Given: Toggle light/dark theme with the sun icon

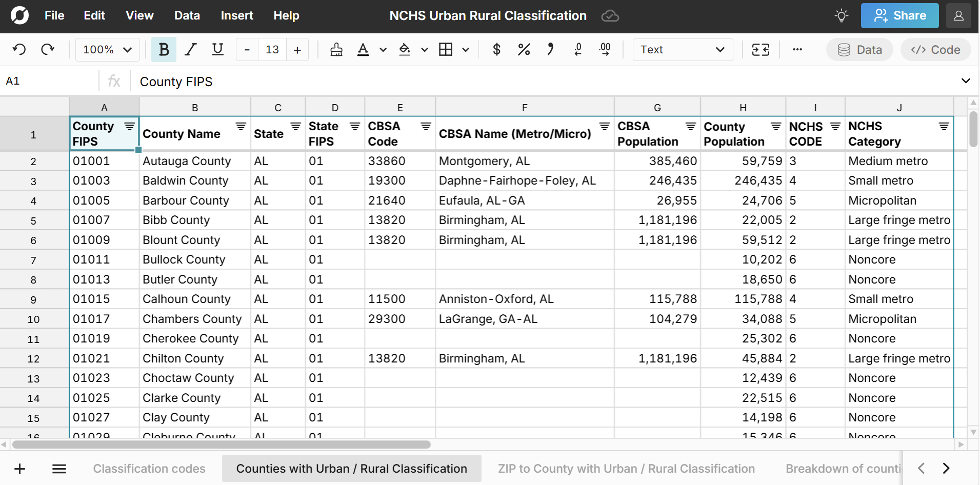Looking at the screenshot, I should tap(841, 16).
